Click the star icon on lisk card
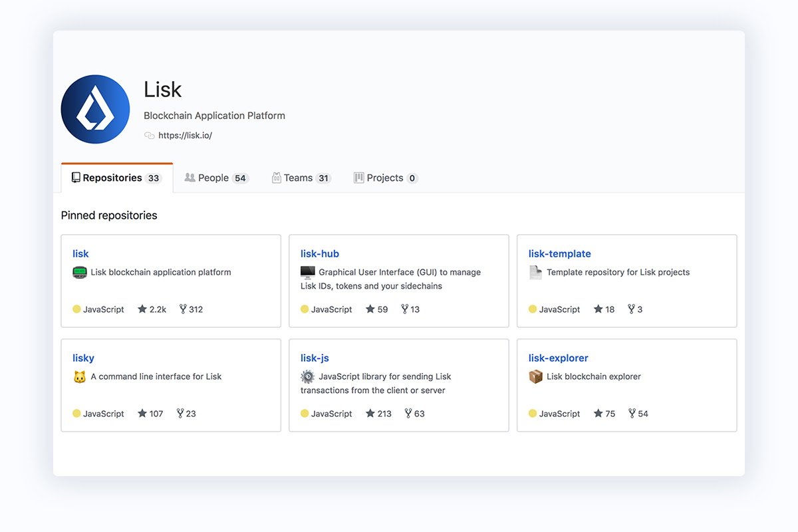Screen dimensions: 798x532 pyautogui.click(x=142, y=309)
